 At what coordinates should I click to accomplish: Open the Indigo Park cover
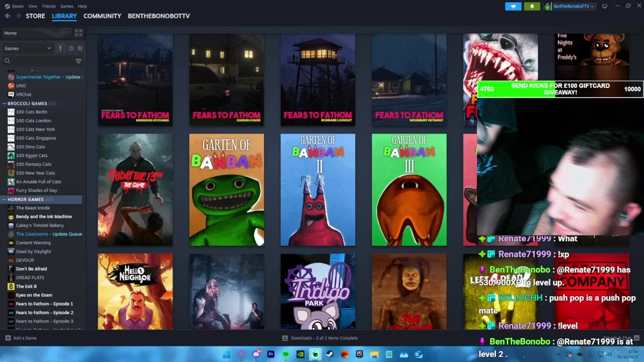coord(318,292)
